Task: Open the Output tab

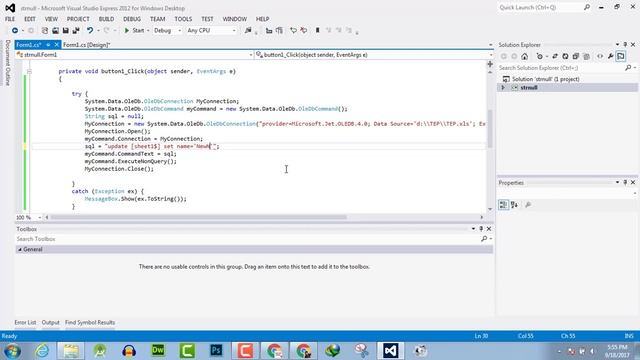Action: pyautogui.click(x=51, y=322)
